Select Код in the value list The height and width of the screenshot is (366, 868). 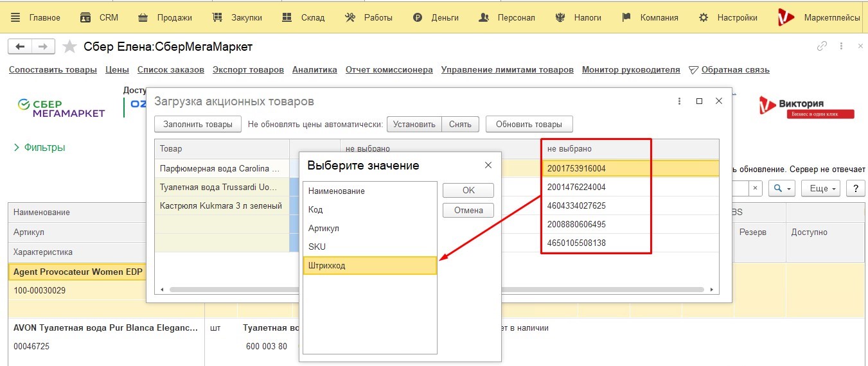(x=369, y=209)
